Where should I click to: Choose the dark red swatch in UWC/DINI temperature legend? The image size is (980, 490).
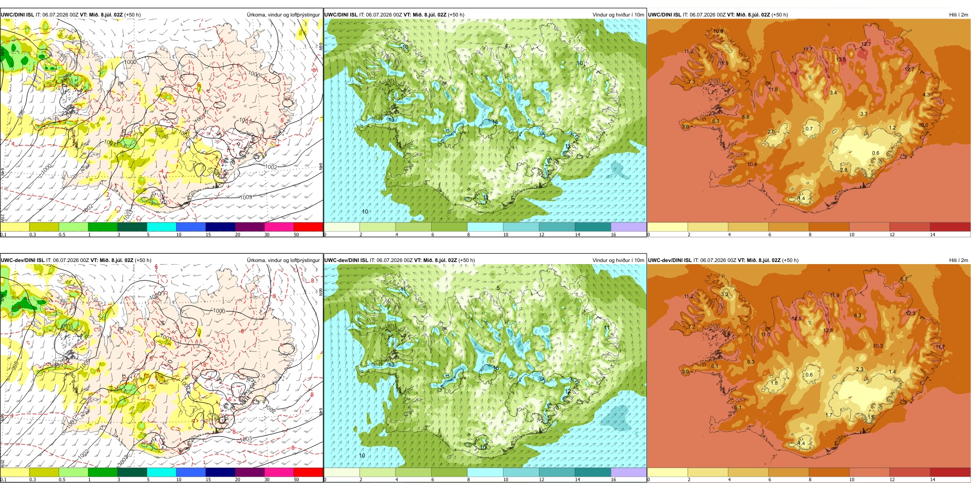point(950,227)
